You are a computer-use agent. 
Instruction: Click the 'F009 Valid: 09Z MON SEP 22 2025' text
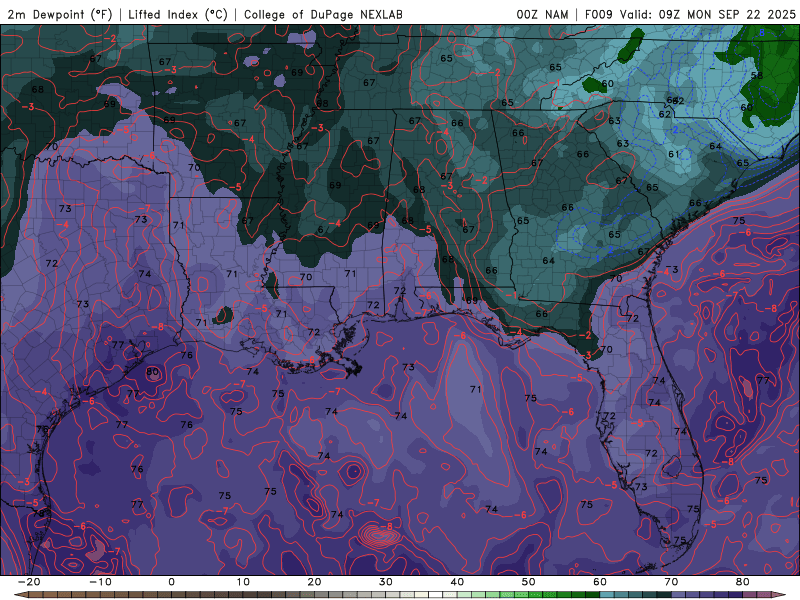point(690,14)
